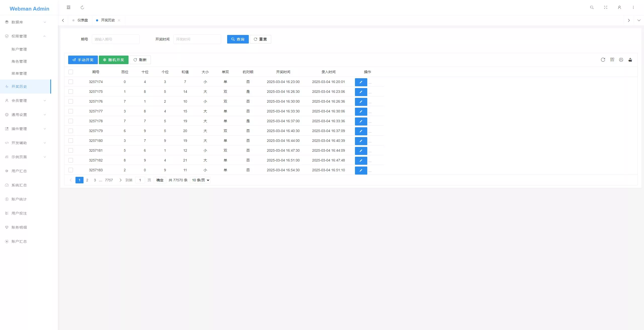Click the 随机开奖 green button
Screen dimensions: 644x330
[114, 60]
